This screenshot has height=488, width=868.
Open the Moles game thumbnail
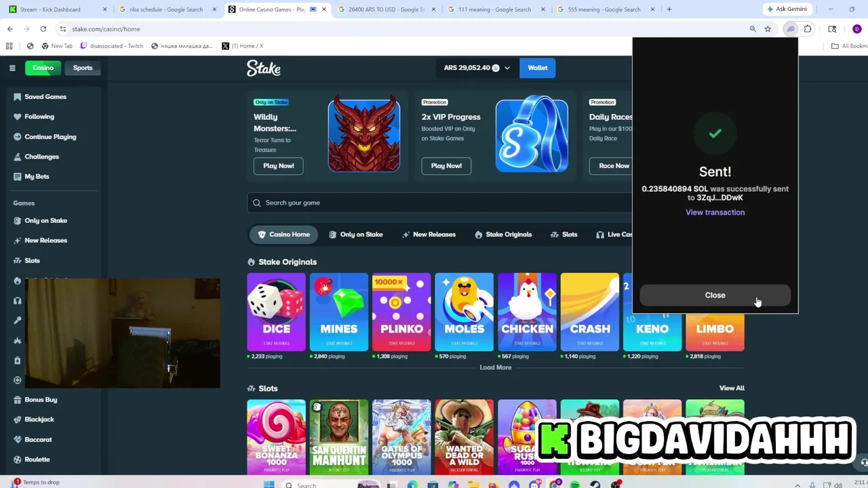click(464, 312)
